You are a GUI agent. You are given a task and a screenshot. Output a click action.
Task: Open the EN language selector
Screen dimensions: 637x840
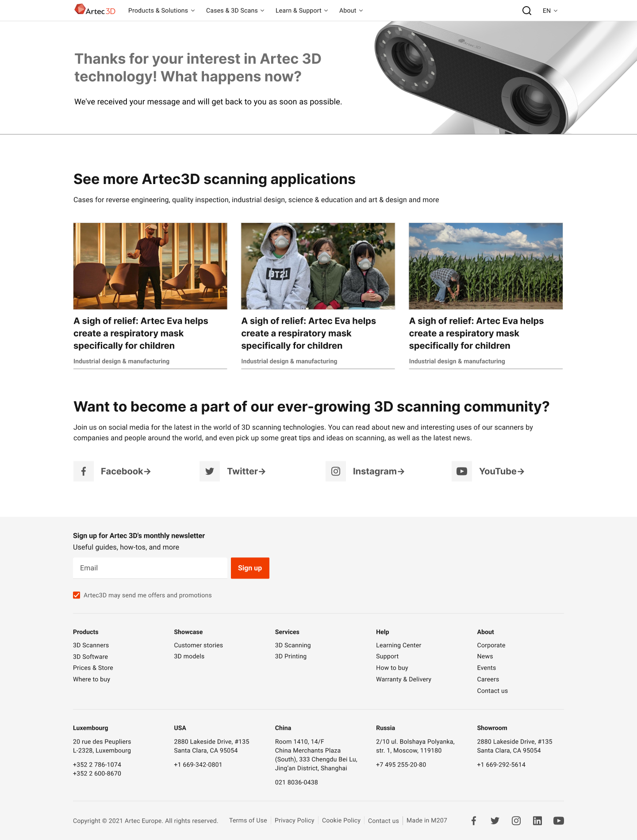550,11
